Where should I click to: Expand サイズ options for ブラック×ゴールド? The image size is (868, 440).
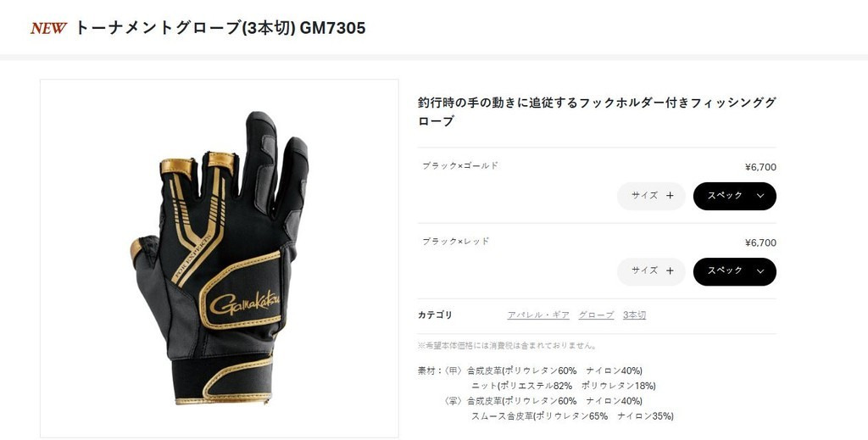pos(652,196)
